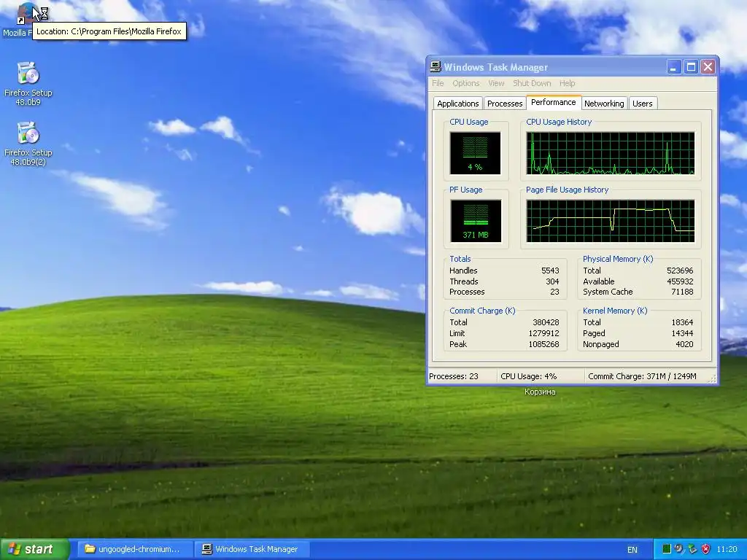Screen dimensions: 747x560
Task: Select the Mozilla Firefox desktop shortcut icon
Action: coord(27,13)
